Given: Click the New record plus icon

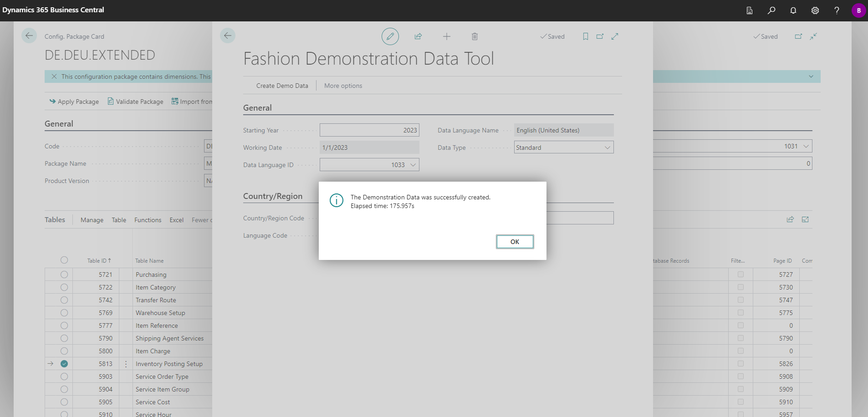Looking at the screenshot, I should point(446,36).
